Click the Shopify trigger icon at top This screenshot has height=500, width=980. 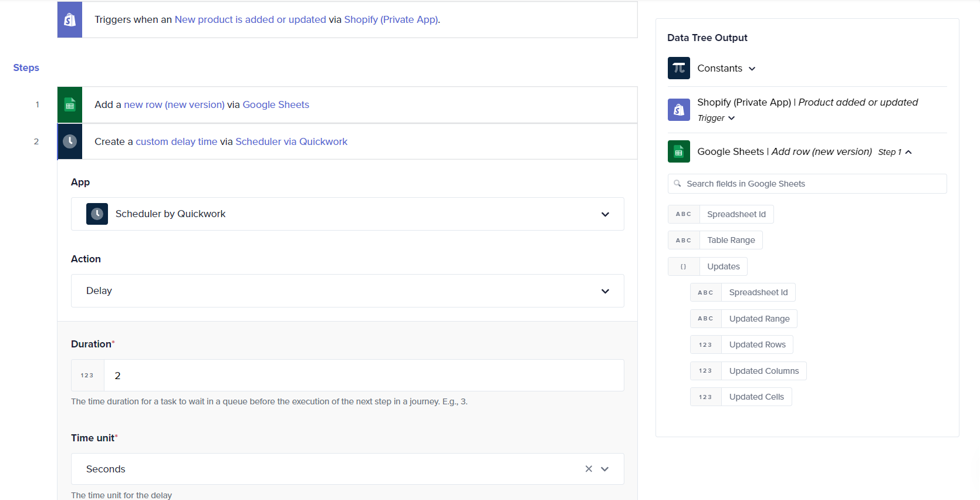(x=70, y=20)
